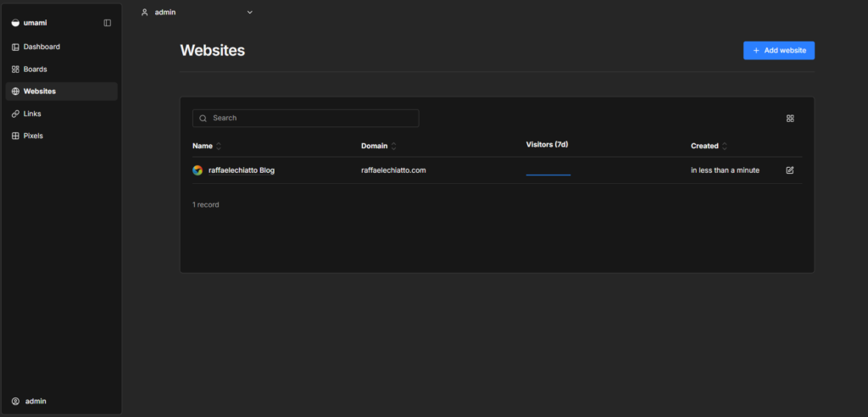Screen dimensions: 868x417
Task: Click the magnifier icon in Search
Action: pos(203,118)
